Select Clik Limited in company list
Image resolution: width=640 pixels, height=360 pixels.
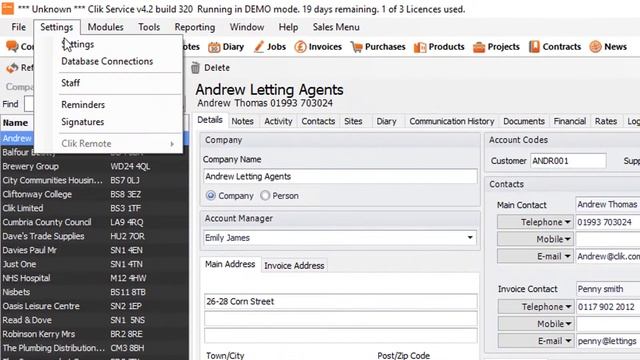(94, 208)
